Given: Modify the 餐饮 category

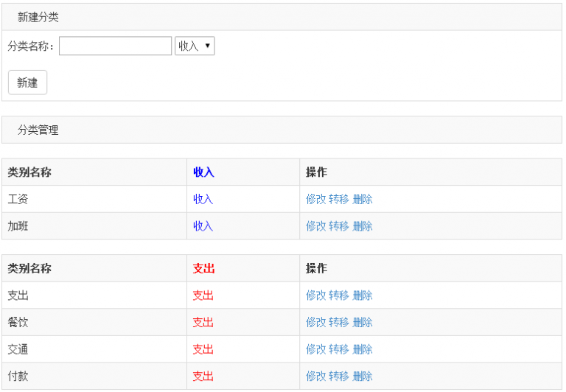Looking at the screenshot, I should coord(315,322).
